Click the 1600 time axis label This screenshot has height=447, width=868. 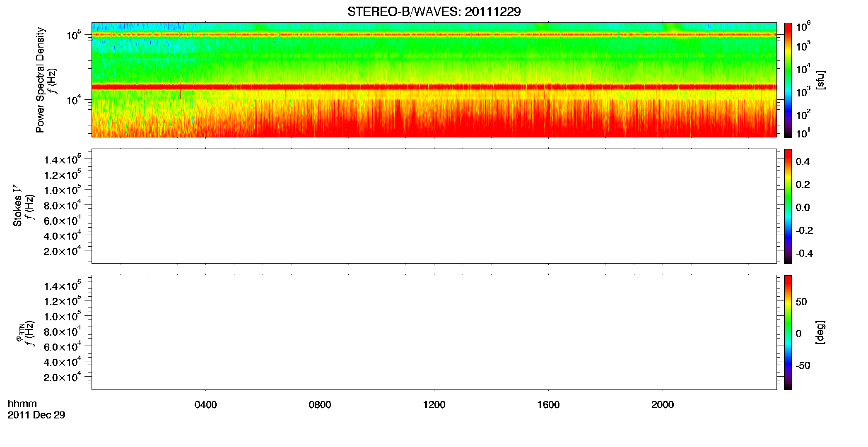click(x=548, y=405)
